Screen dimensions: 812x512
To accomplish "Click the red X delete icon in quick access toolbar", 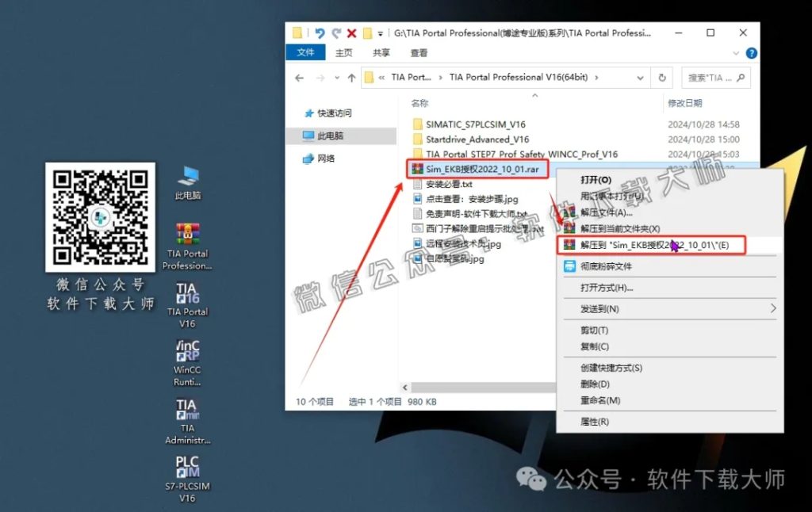I will [x=352, y=32].
